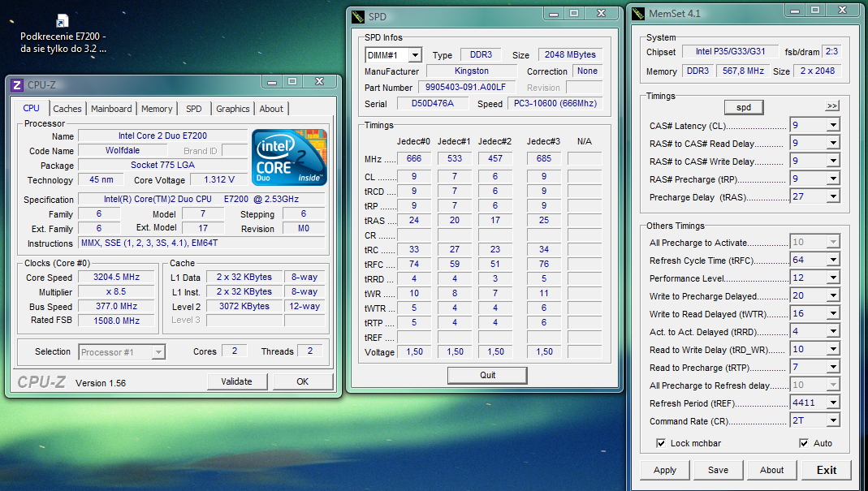Click the Validate button
The image size is (868, 491).
pyautogui.click(x=236, y=381)
